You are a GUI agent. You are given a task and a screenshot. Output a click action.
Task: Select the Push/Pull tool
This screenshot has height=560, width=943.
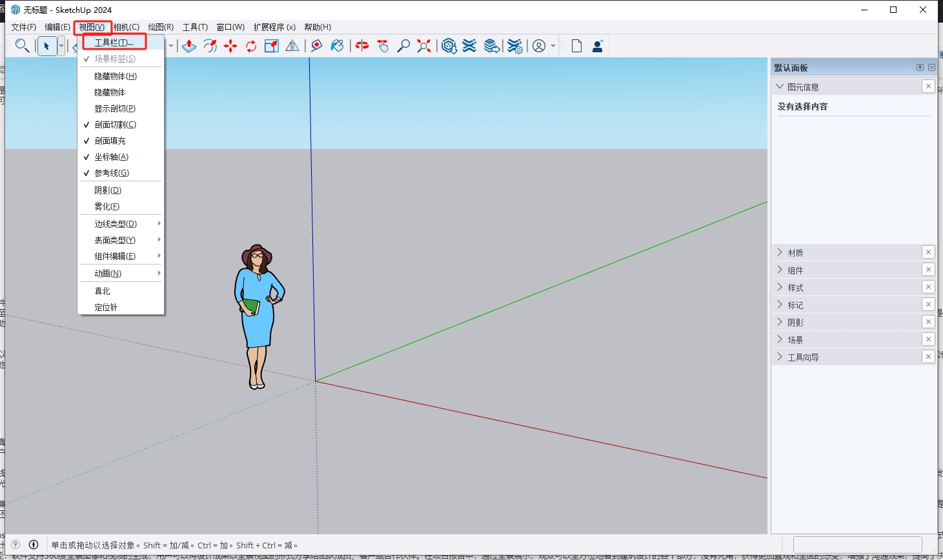[189, 46]
